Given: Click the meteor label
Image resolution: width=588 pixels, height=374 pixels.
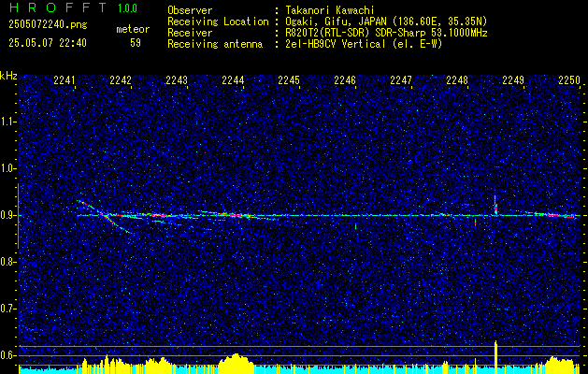Looking at the screenshot, I should click(x=133, y=29).
